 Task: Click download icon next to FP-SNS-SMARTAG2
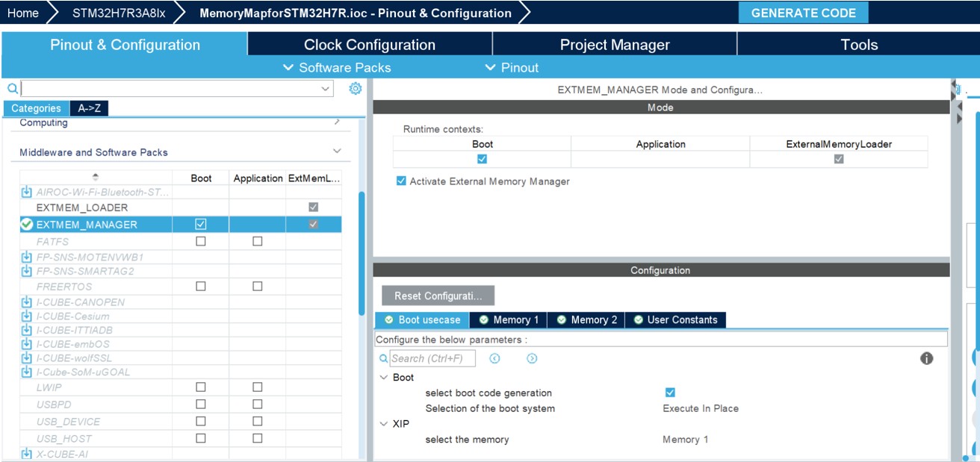(27, 271)
